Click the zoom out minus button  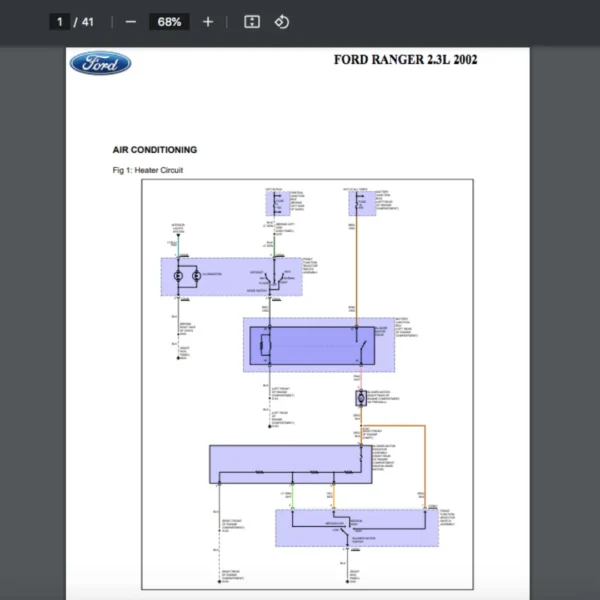coord(130,22)
